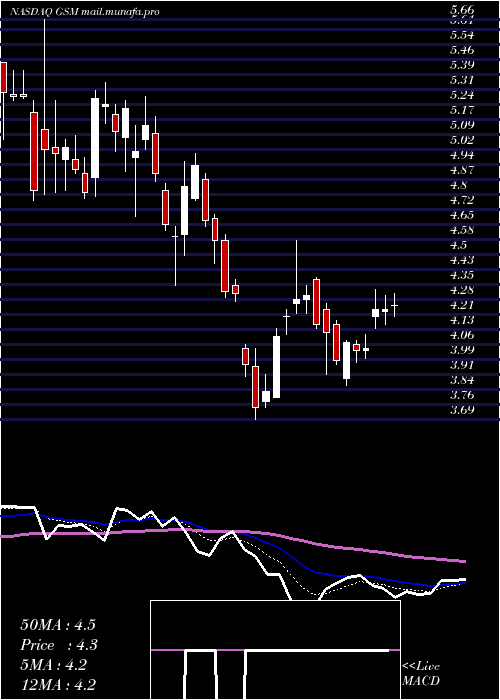Click the 4.13 price axis label
Image resolution: width=500 pixels, height=700 pixels.
click(462, 320)
